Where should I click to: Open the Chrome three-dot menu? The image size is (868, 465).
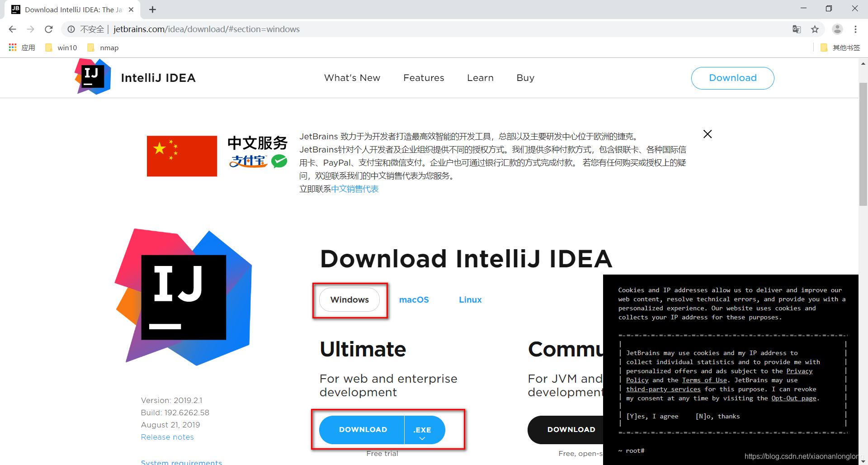pos(855,29)
